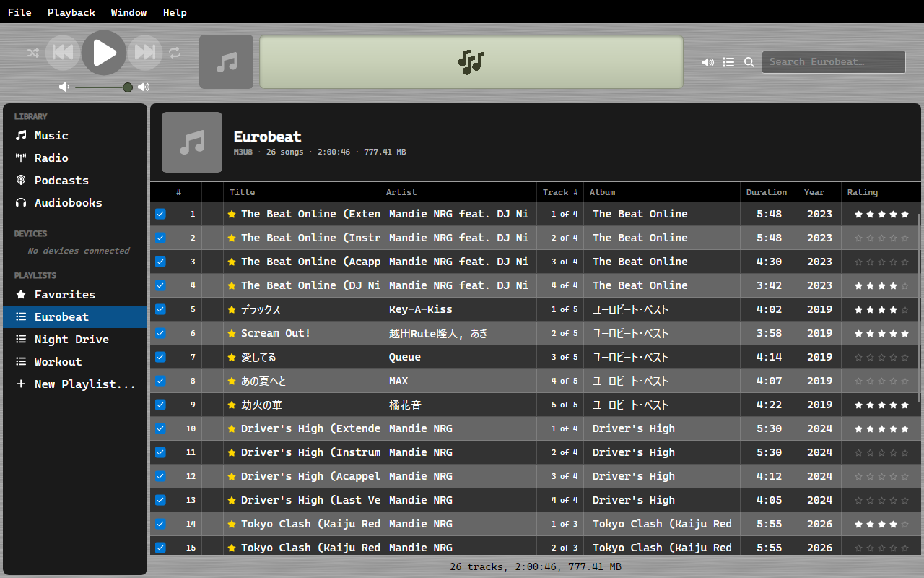
Task: Focus the Search Eurobeat field
Action: 834,62
